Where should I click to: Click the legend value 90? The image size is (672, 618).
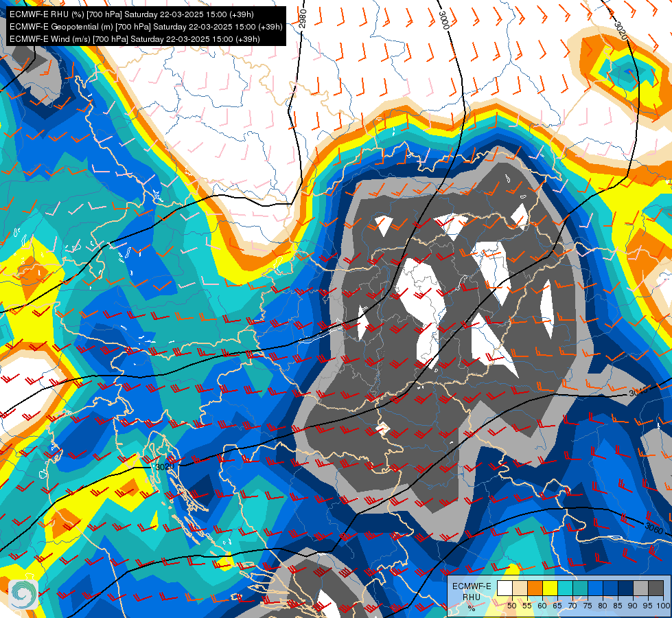[x=633, y=606]
